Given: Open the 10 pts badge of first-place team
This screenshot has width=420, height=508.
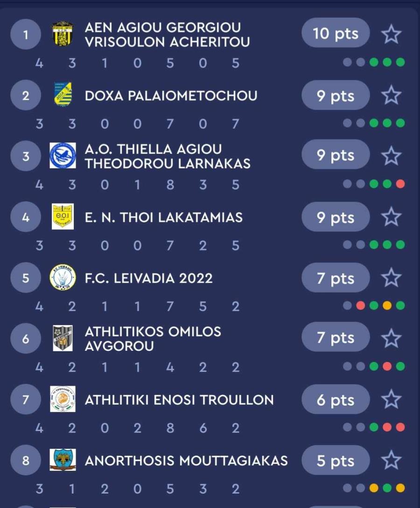Looking at the screenshot, I should 336,33.
